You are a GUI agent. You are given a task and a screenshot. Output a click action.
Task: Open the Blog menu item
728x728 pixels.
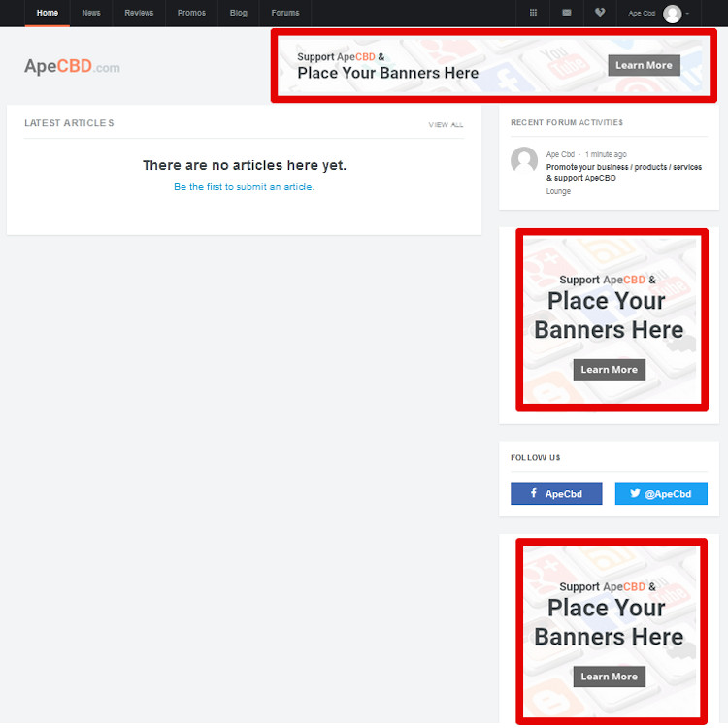[239, 13]
